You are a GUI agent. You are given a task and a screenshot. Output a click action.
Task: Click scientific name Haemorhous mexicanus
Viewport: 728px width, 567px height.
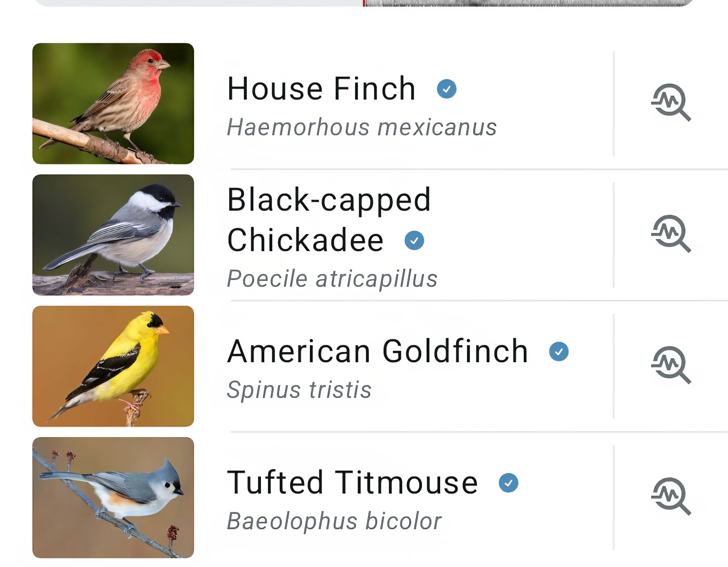[x=361, y=128]
